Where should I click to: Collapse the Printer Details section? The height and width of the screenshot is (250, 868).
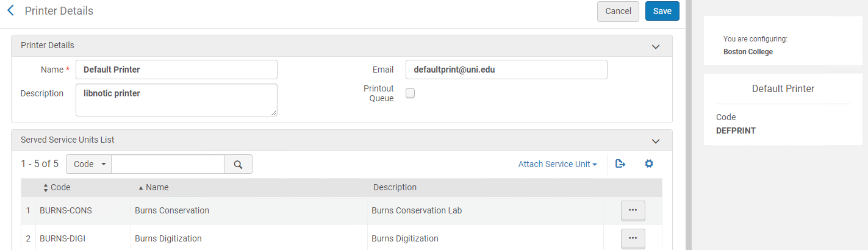tap(656, 46)
